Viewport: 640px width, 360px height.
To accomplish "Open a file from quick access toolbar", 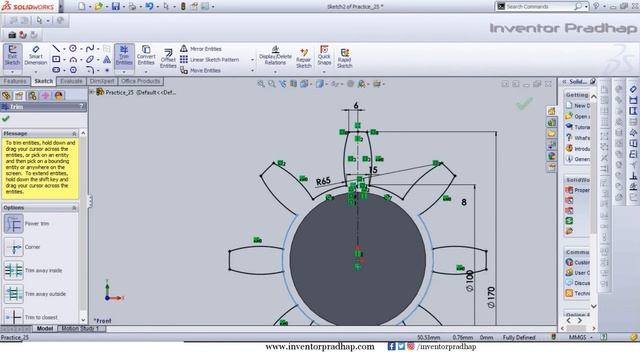I will click(99, 6).
